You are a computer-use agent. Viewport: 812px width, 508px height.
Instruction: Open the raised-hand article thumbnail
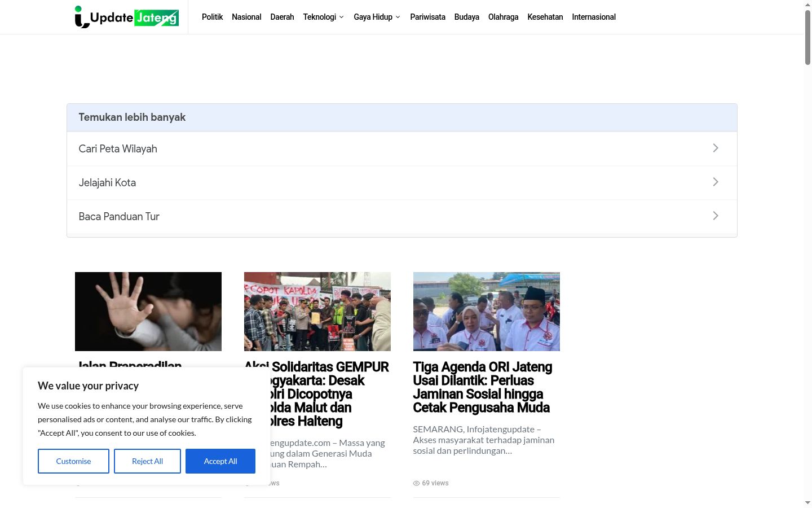[x=148, y=312]
